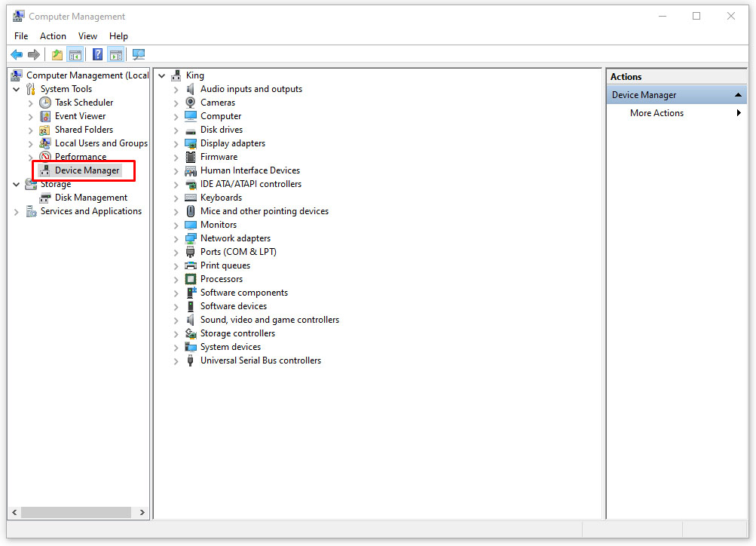Screen dimensions: 756x546
Task: Collapse the King computer node
Action: [162, 75]
